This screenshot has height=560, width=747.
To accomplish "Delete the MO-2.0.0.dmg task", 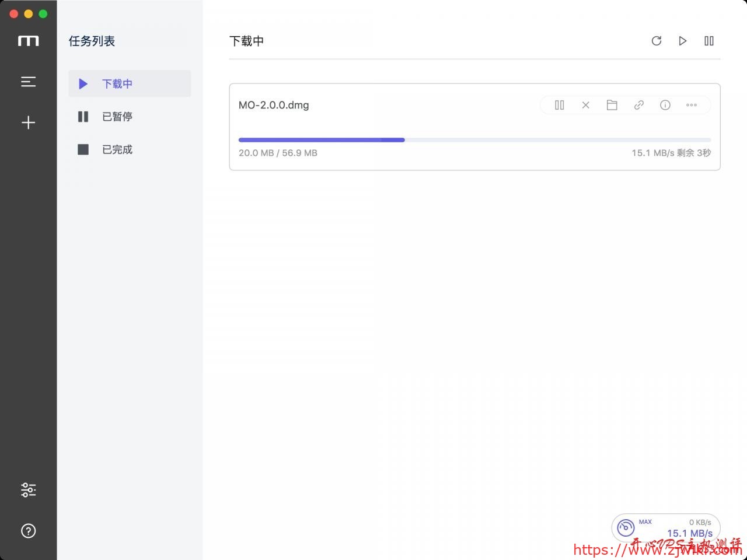I will click(585, 105).
